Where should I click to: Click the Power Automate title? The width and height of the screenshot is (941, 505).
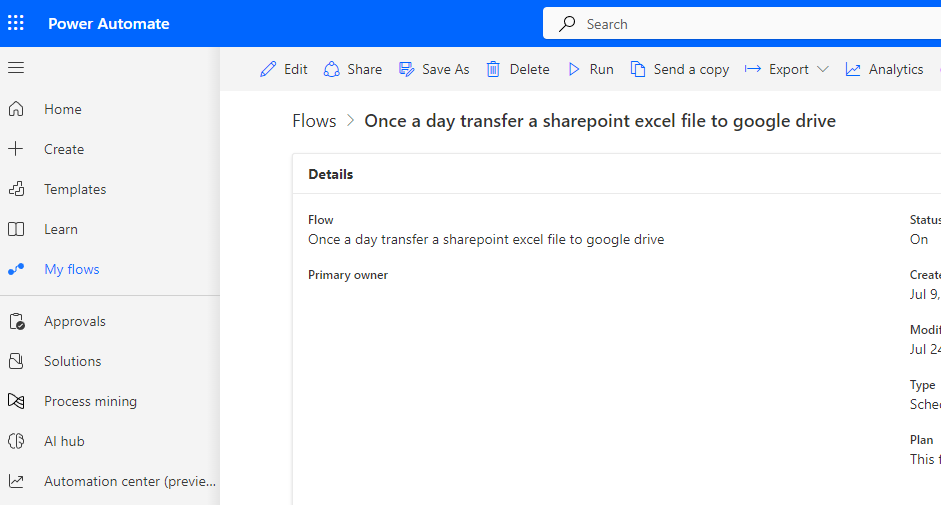(109, 23)
